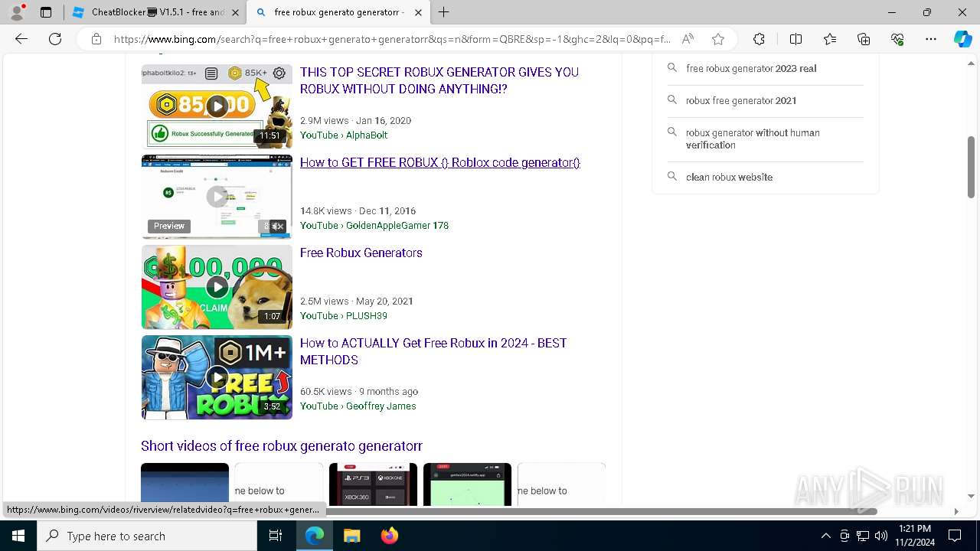
Task: Open File Explorer from taskbar
Action: coord(351,536)
